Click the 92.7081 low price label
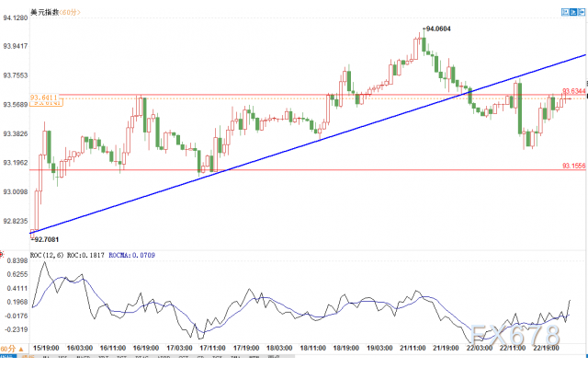Image resolution: width=588 pixels, height=368 pixels. (x=45, y=239)
